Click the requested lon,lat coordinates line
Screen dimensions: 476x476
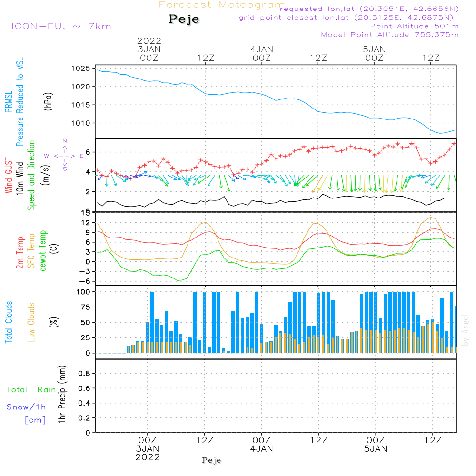369,9
